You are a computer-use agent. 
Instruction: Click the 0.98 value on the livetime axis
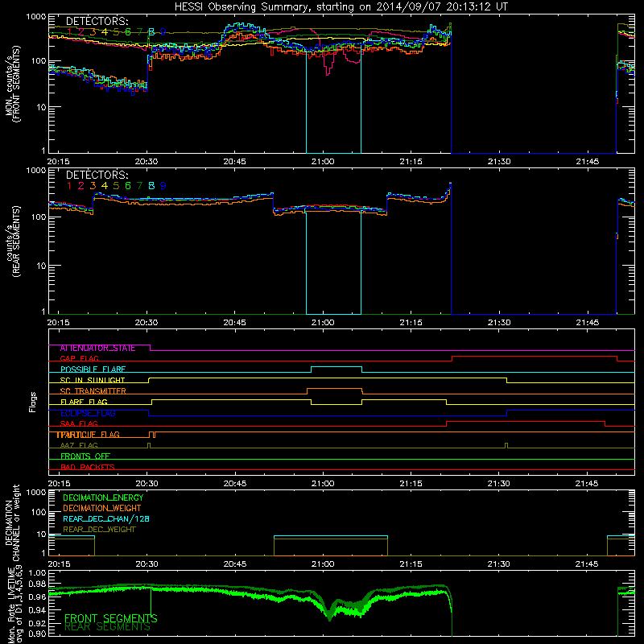[36, 584]
